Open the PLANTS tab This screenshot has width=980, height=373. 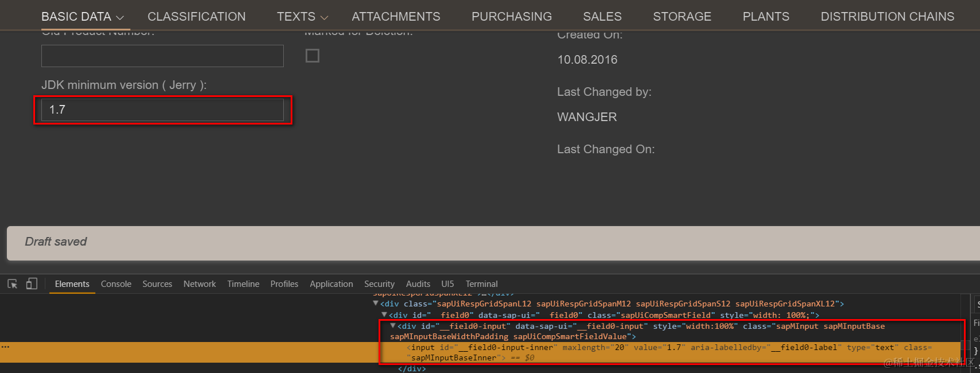coord(766,17)
